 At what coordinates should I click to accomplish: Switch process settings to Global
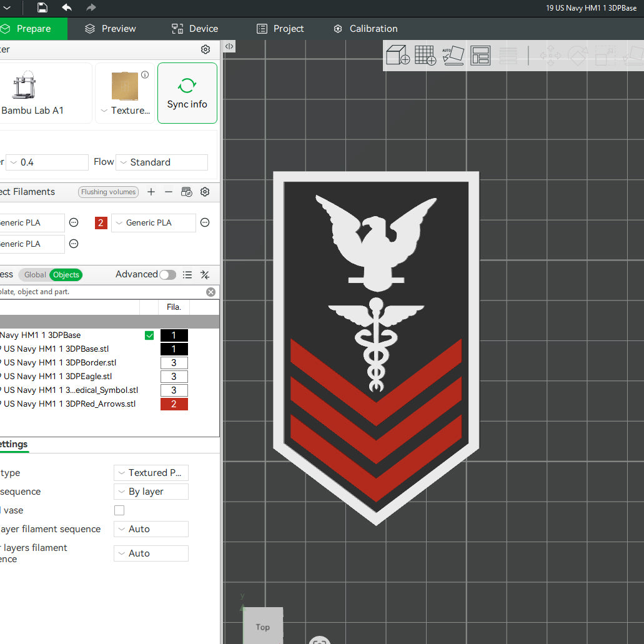pyautogui.click(x=35, y=275)
